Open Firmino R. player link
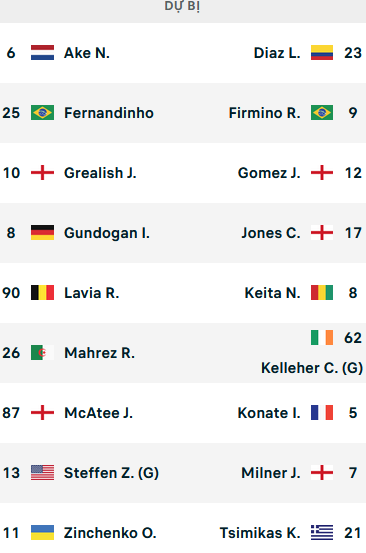The width and height of the screenshot is (366, 553). point(264,113)
